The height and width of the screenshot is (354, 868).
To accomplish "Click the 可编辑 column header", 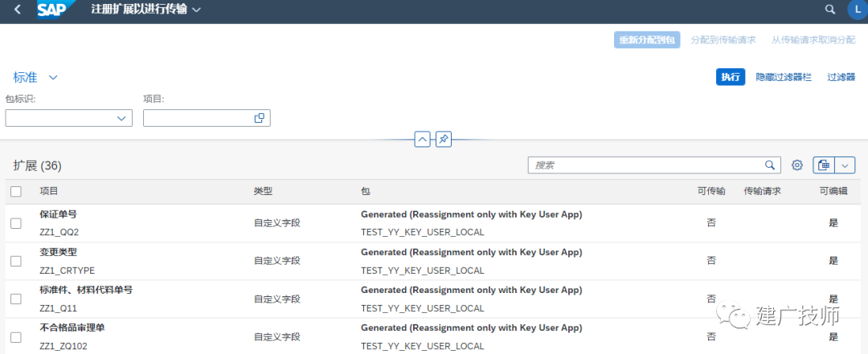I will coord(833,191).
